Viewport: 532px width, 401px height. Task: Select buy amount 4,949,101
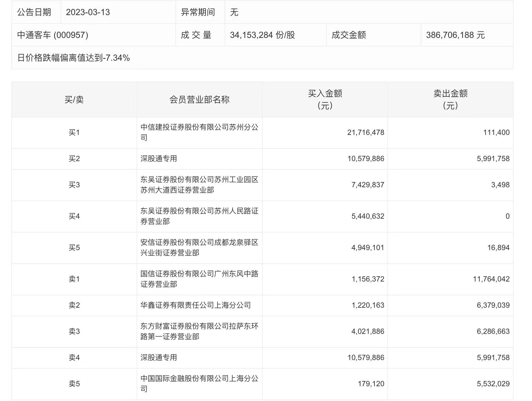[368, 248]
